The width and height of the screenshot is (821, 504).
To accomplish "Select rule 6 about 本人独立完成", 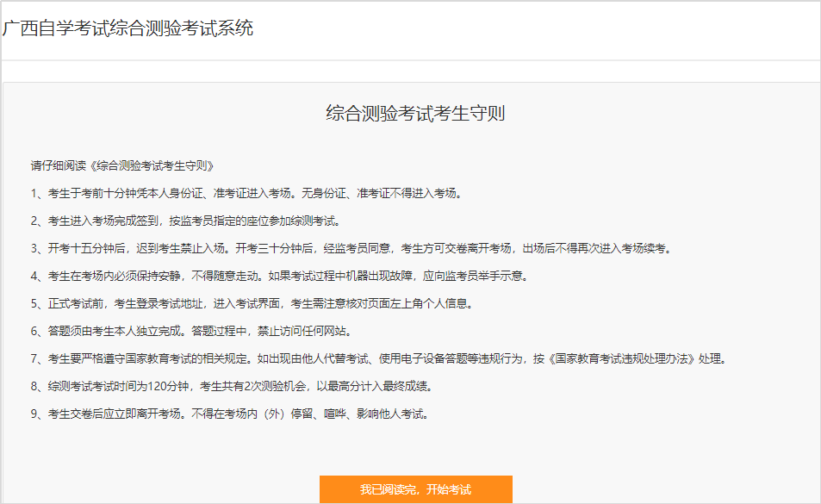I will (190, 331).
